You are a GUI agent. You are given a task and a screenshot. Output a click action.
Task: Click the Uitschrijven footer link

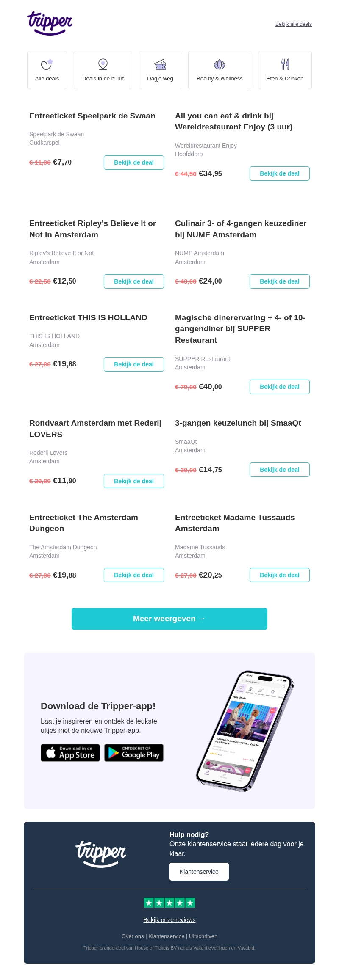pos(203,936)
